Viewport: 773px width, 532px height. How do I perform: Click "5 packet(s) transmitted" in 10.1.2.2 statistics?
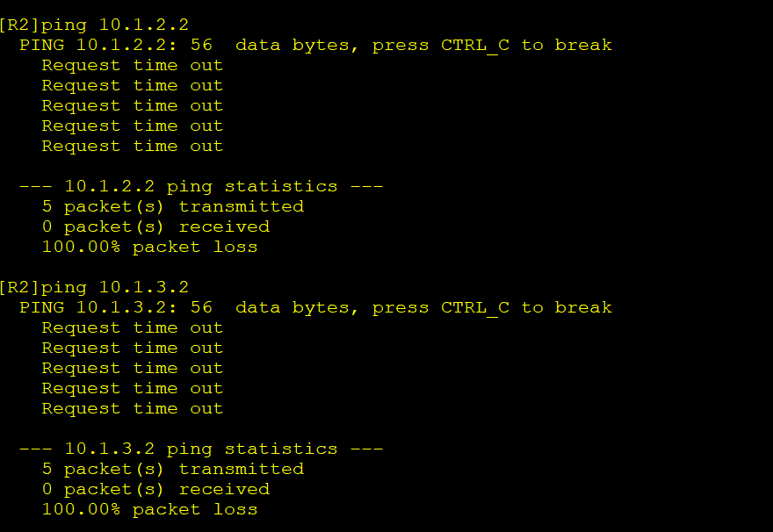(x=173, y=207)
